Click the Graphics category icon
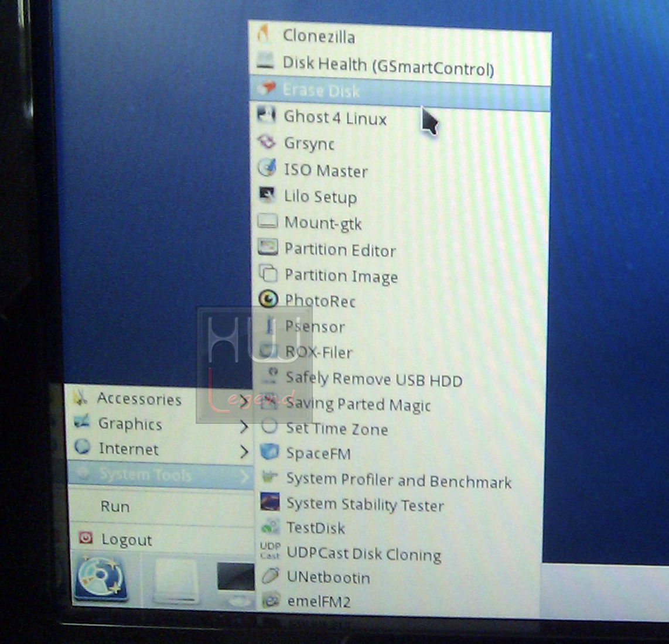 pyautogui.click(x=81, y=422)
